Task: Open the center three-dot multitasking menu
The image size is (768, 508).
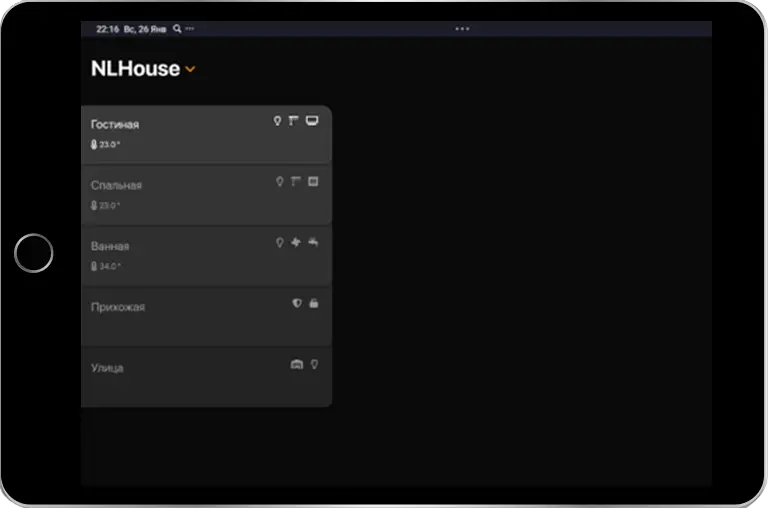Action: [462, 29]
